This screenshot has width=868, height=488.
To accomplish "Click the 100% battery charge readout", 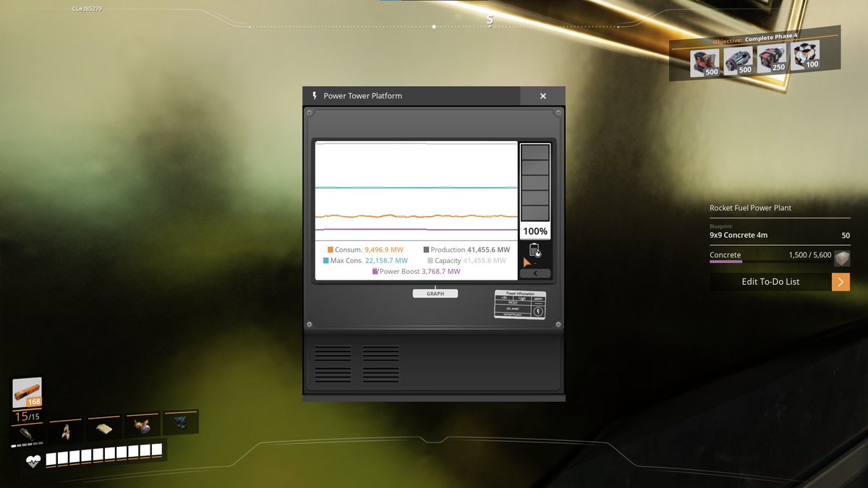I will pyautogui.click(x=535, y=231).
